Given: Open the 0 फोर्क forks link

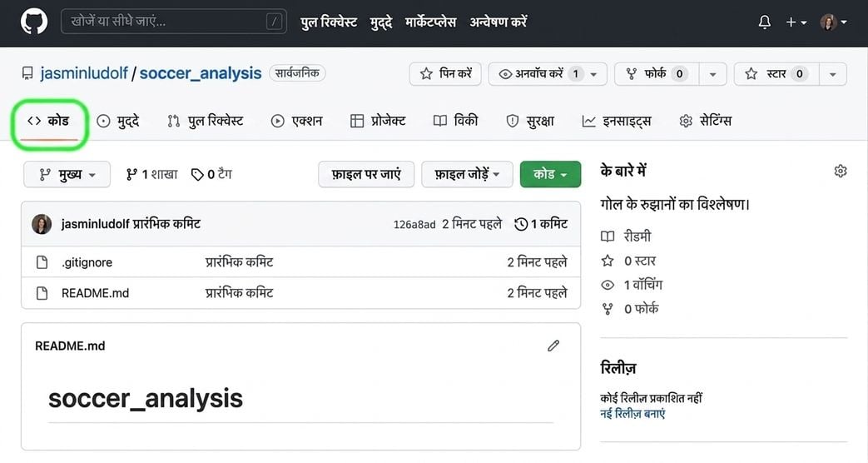Looking at the screenshot, I should click(630, 309).
